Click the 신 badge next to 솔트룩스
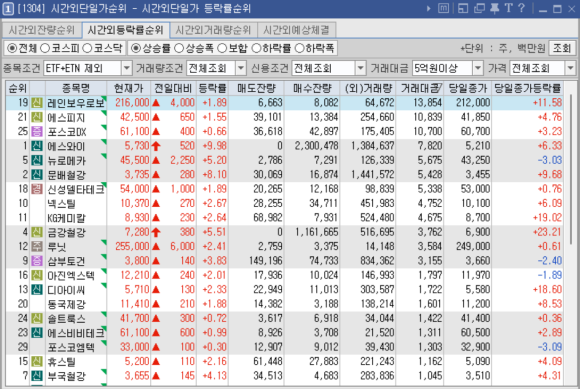The height and width of the screenshot is (389, 580). 37,318
